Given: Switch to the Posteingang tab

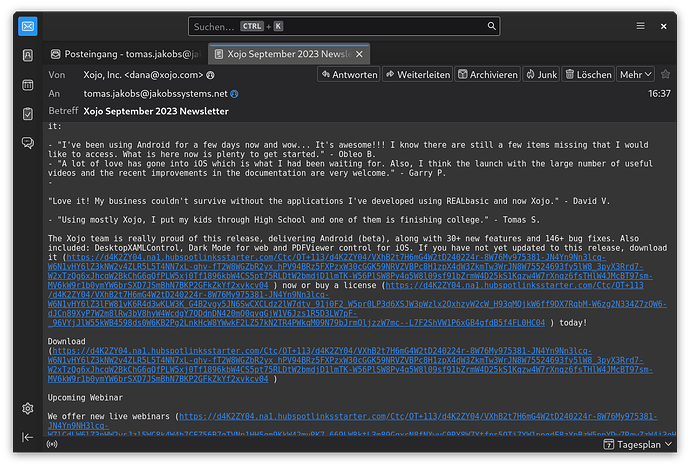Looking at the screenshot, I should (126, 54).
